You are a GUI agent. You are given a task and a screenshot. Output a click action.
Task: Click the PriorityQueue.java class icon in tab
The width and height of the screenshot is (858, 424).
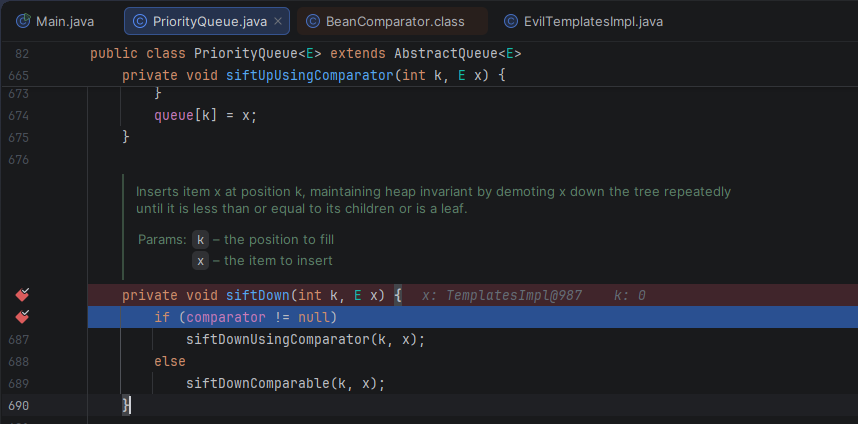tap(141, 21)
